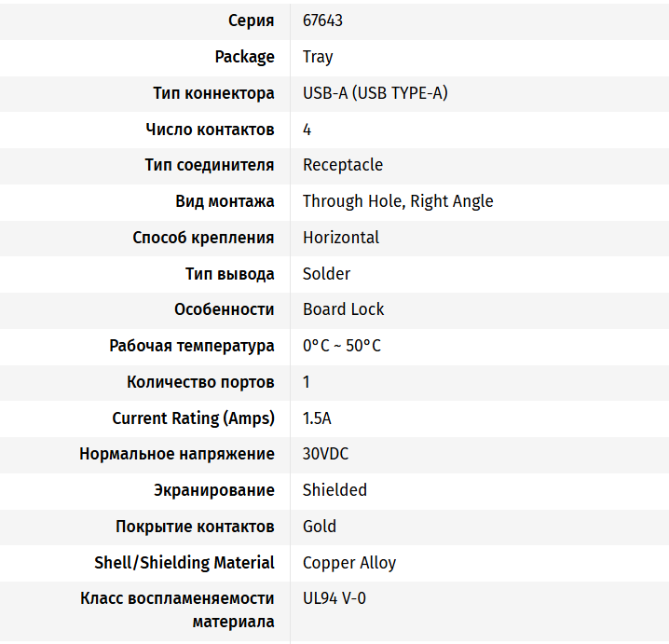Screen dimensions: 669x644
Task: Click the USB-A (USB TYPE-A) value
Action: point(375,93)
